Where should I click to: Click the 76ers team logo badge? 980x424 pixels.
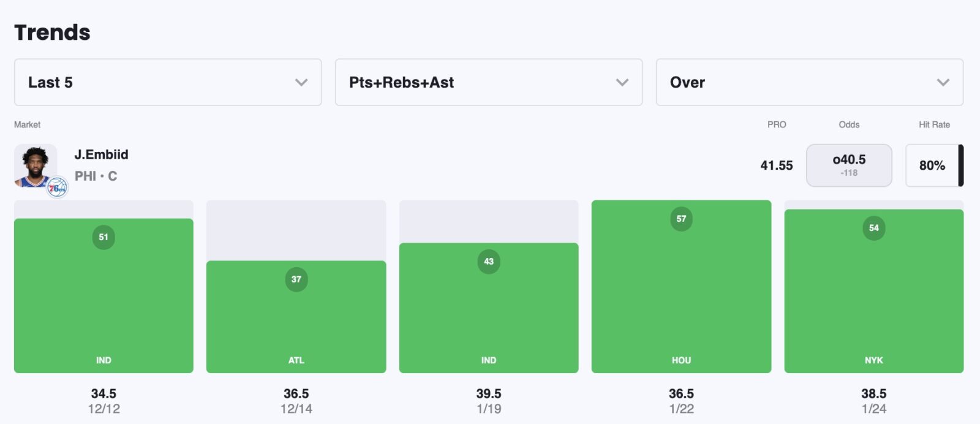click(58, 187)
